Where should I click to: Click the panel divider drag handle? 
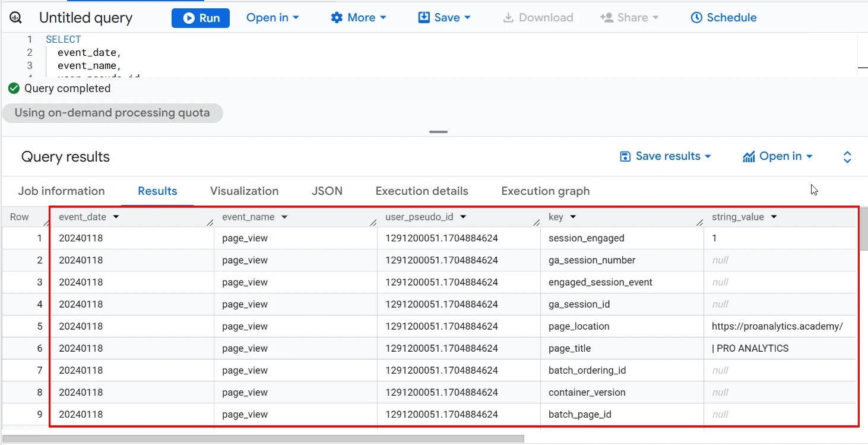(x=439, y=132)
